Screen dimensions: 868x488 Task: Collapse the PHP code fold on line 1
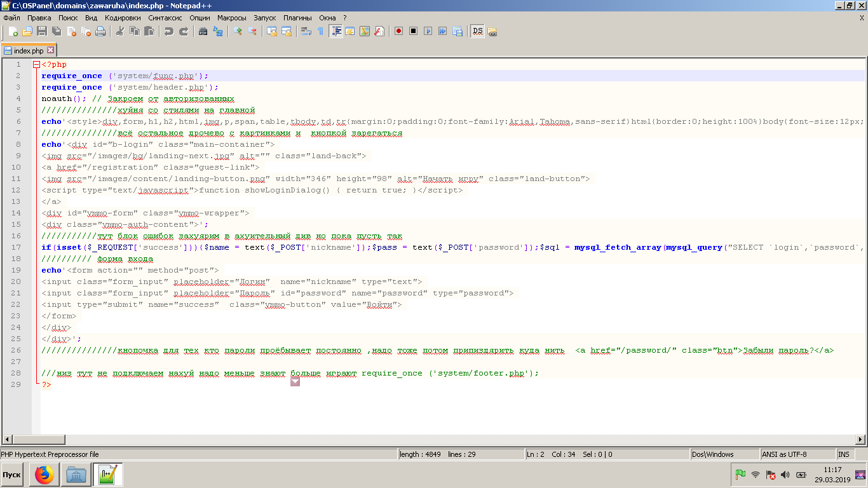(x=36, y=65)
